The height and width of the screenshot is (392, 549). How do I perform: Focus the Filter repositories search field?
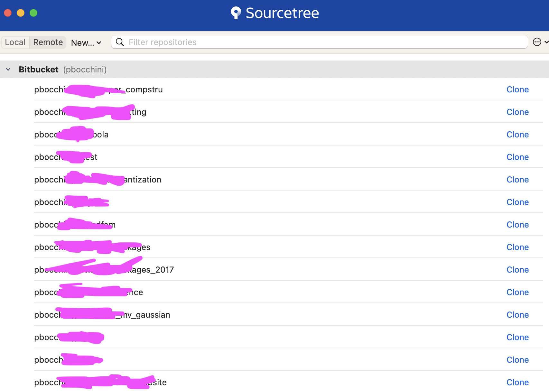tap(319, 42)
